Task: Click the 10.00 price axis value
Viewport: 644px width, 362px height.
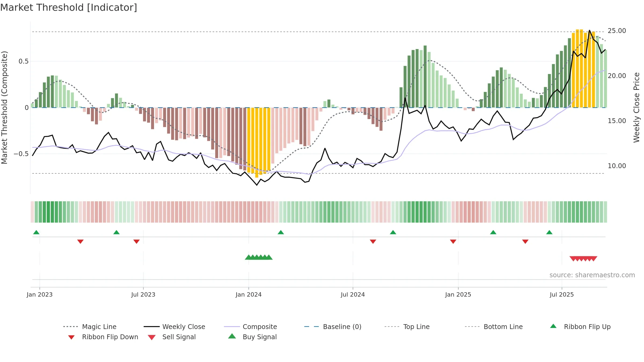Action: click(x=617, y=166)
